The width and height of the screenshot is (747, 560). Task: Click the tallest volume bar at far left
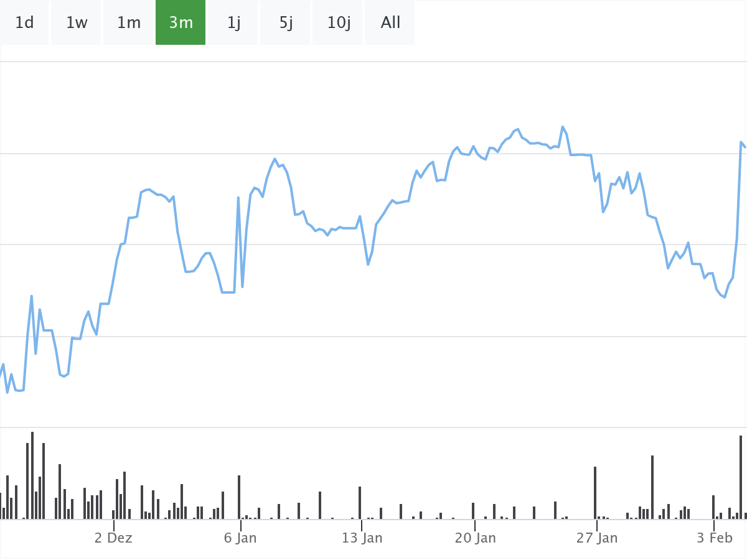click(32, 475)
